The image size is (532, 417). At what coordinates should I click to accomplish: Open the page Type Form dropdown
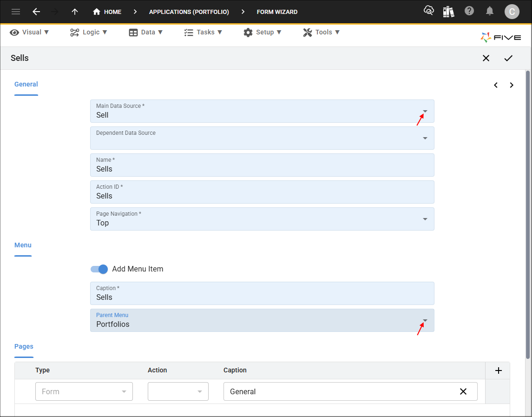[x=84, y=391]
